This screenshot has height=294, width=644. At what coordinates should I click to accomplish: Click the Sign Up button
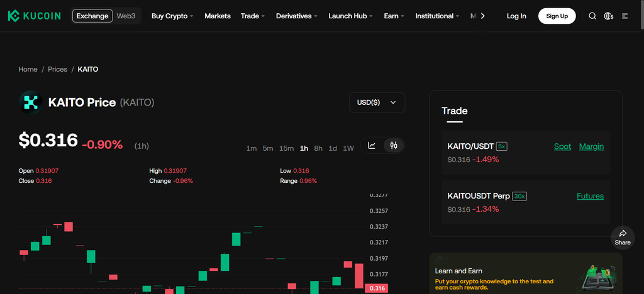tap(557, 16)
